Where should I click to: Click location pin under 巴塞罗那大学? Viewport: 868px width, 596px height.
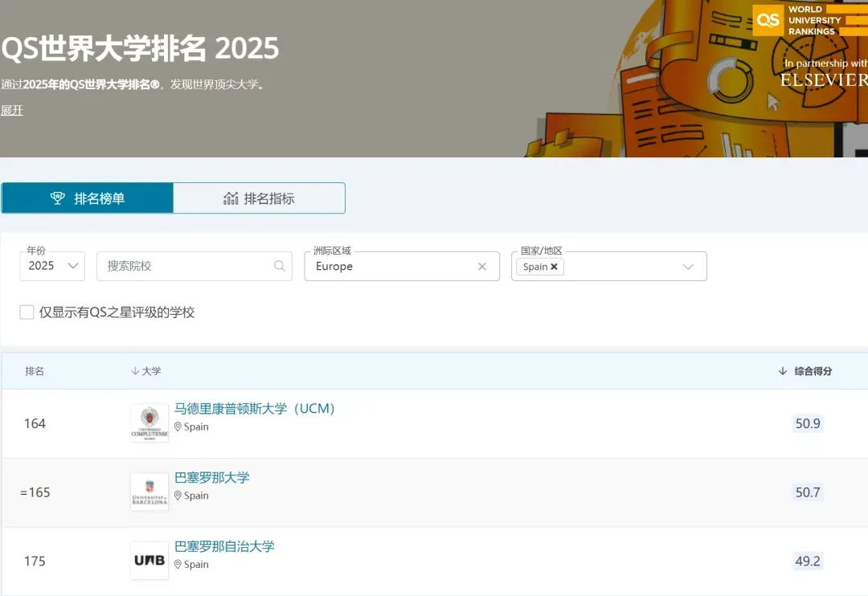(178, 496)
